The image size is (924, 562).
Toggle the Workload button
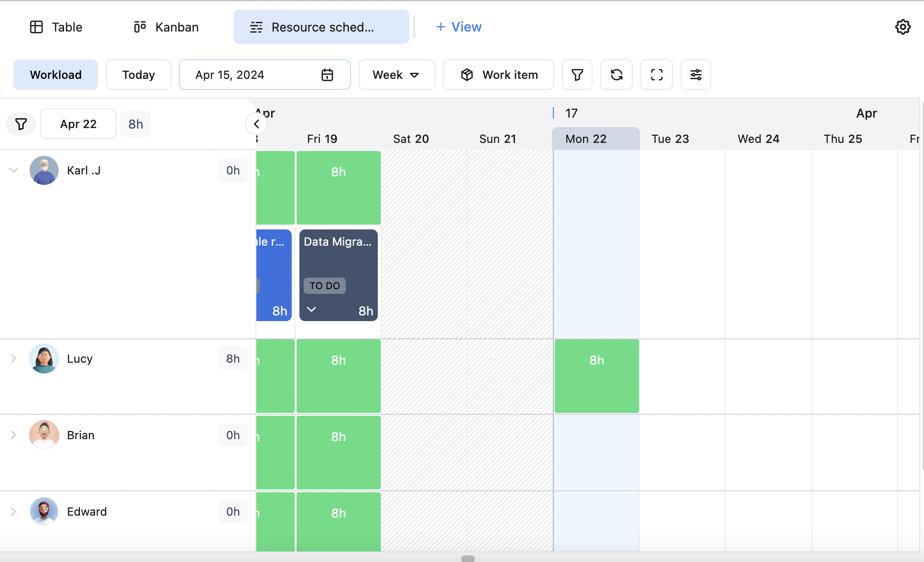pyautogui.click(x=55, y=75)
